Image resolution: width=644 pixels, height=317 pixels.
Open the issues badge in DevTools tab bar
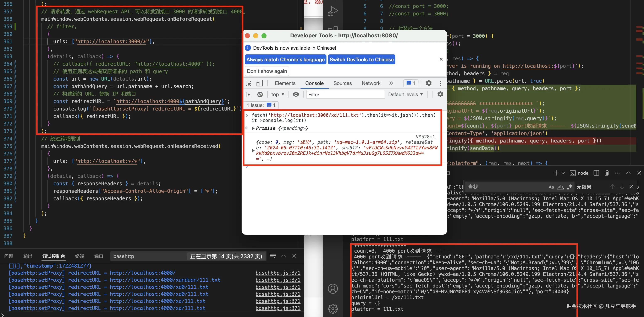point(411,83)
